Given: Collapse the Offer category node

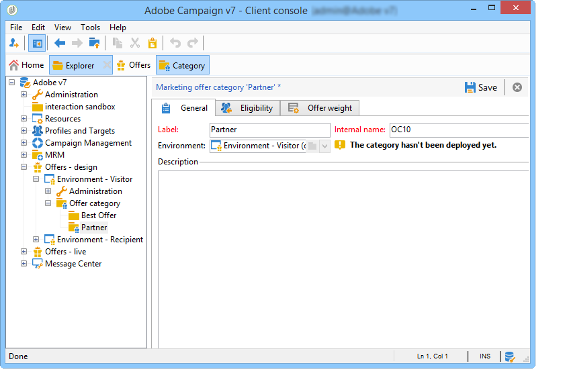Looking at the screenshot, I should tap(48, 203).
